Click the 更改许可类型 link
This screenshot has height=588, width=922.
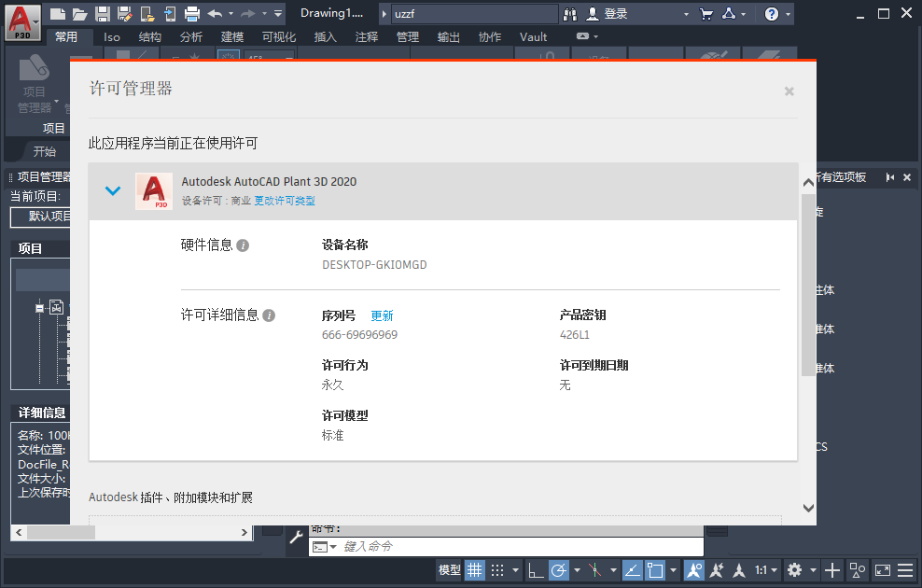pos(285,201)
